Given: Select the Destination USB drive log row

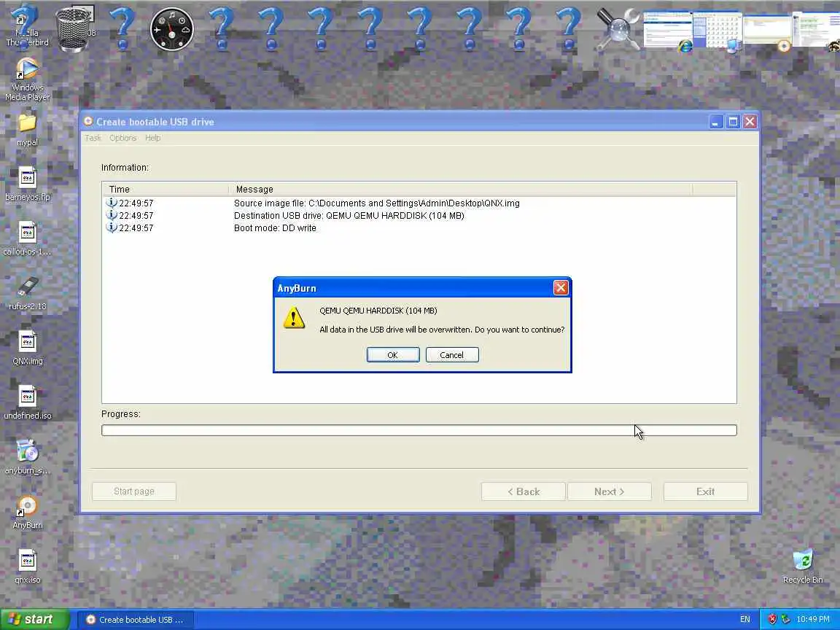Looking at the screenshot, I should coord(419,215).
